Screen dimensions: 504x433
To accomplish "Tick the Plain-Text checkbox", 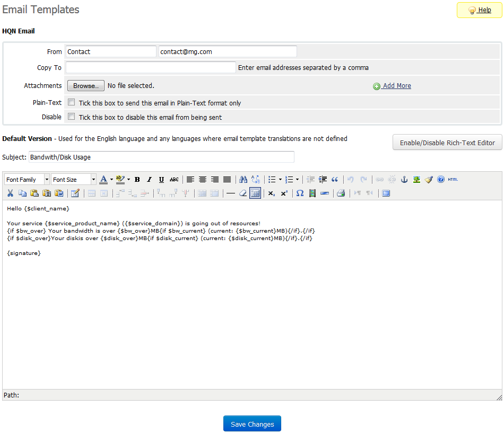I will [x=72, y=102].
